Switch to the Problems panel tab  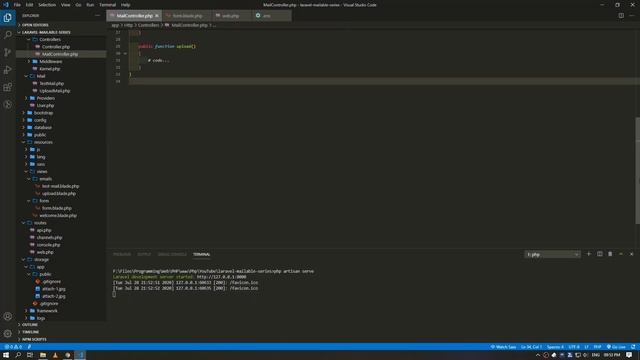pos(122,254)
